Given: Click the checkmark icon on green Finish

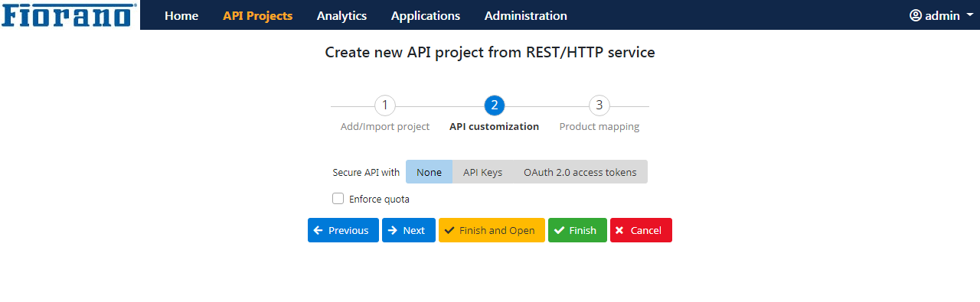Looking at the screenshot, I should click(x=560, y=230).
